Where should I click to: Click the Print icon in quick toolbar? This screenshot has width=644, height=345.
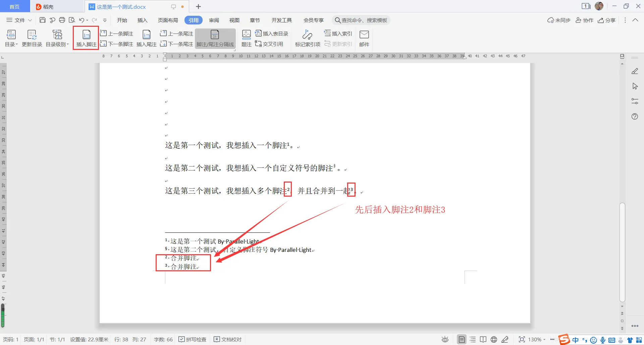[x=62, y=20]
